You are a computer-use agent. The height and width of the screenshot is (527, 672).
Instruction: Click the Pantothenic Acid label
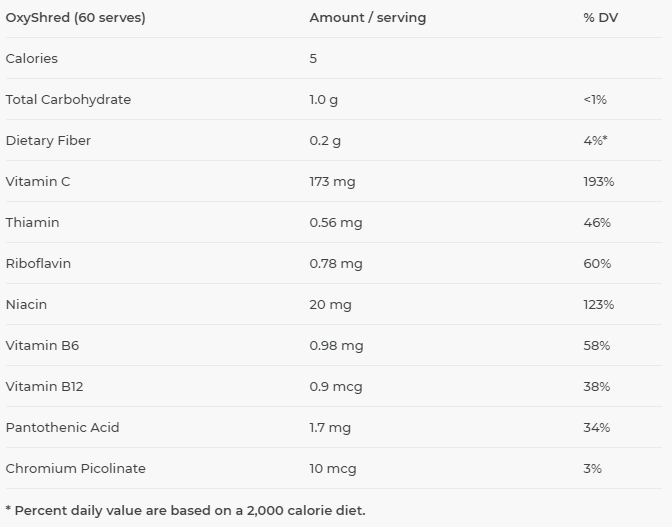pyautogui.click(x=62, y=427)
